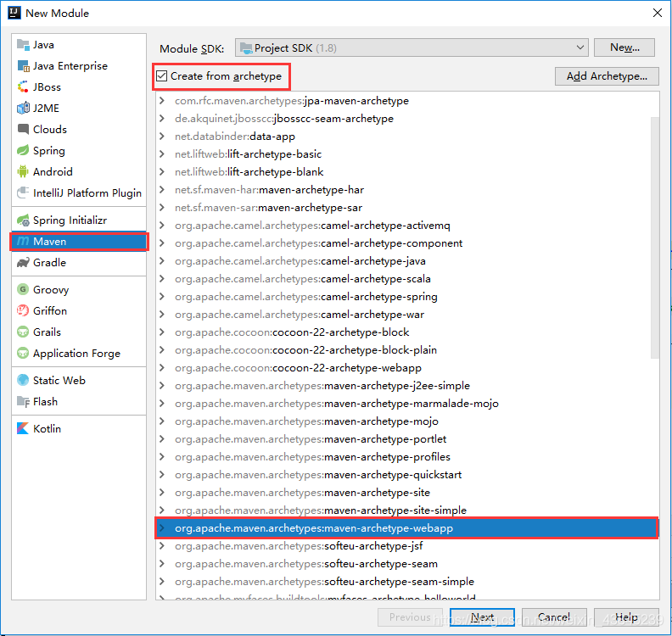The width and height of the screenshot is (672, 636).
Task: Click the Groovy G icon
Action: (x=23, y=289)
